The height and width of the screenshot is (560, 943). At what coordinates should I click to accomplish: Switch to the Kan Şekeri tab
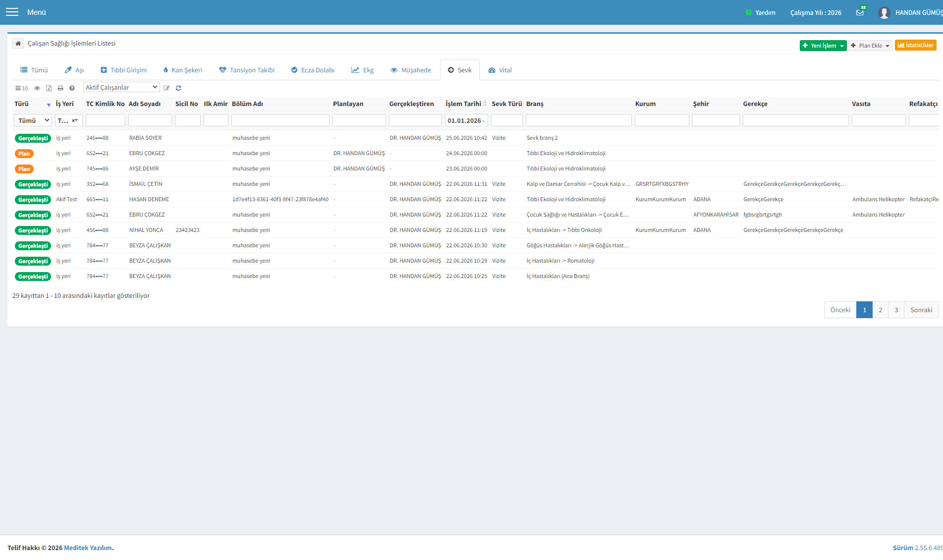pos(182,70)
